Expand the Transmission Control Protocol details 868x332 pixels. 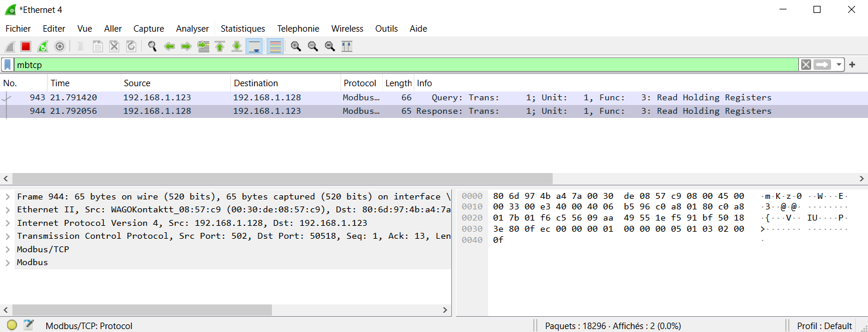[8, 236]
